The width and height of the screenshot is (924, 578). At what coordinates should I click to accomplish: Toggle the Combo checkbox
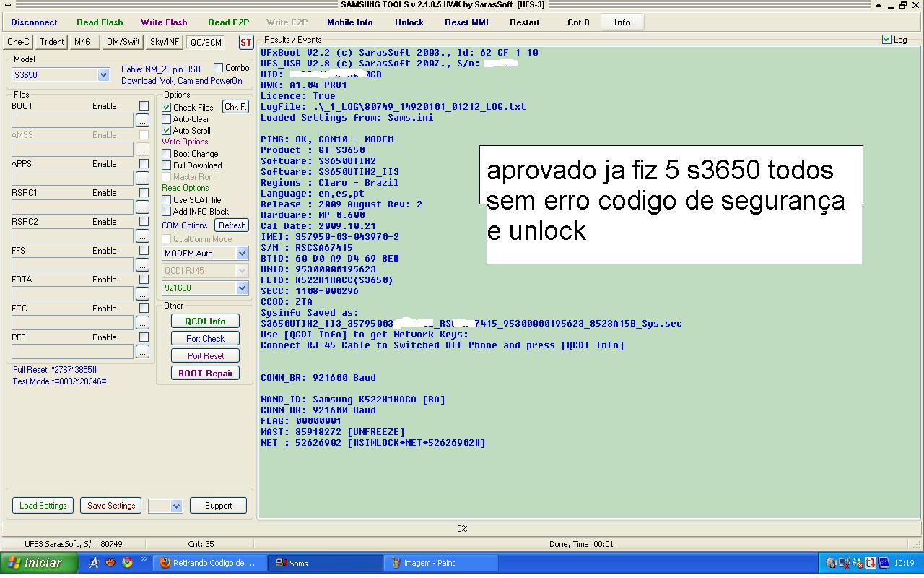tap(218, 67)
